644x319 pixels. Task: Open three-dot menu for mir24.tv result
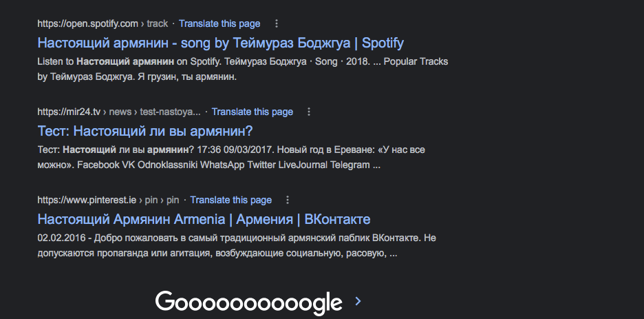(309, 112)
